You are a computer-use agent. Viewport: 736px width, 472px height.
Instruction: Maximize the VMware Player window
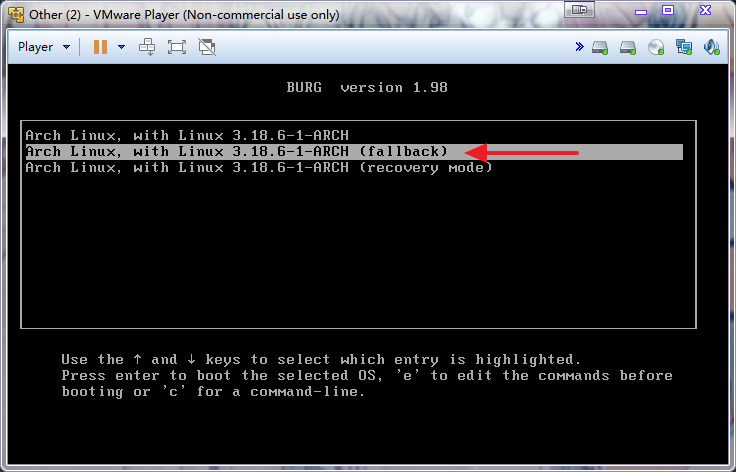[x=668, y=10]
